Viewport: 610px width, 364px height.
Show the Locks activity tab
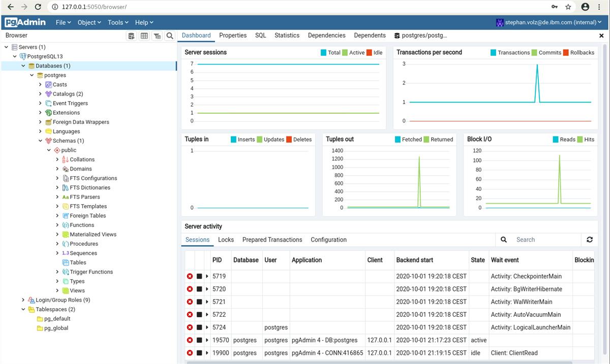click(x=226, y=240)
